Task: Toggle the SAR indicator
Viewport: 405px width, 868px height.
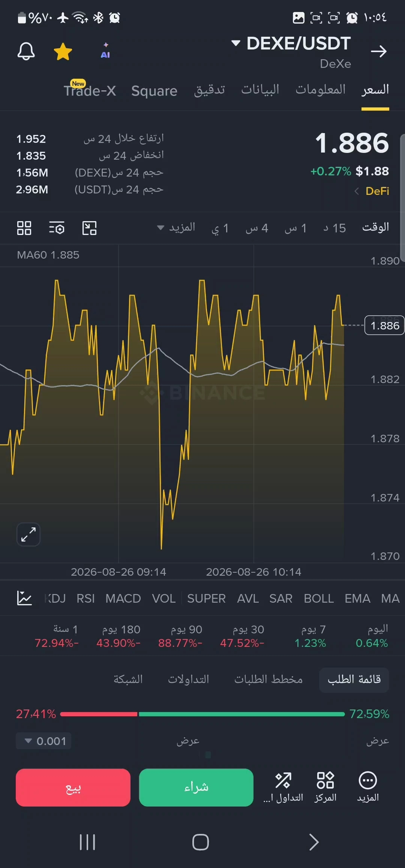Action: 281,599
